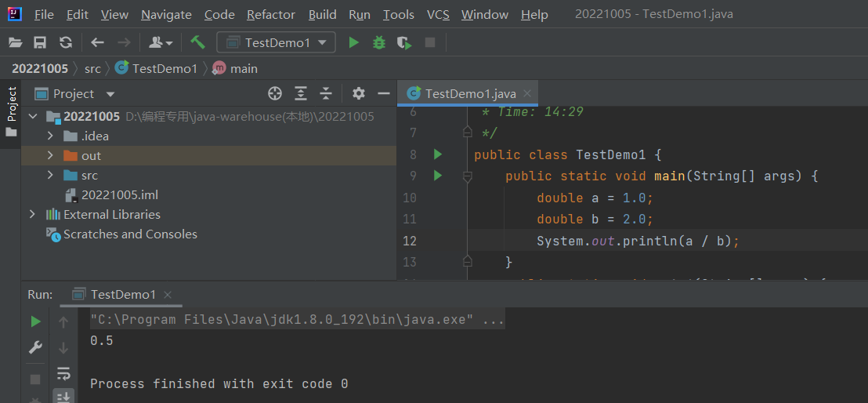Locate opened file with crosshair icon
The image size is (868, 403).
[x=275, y=94]
